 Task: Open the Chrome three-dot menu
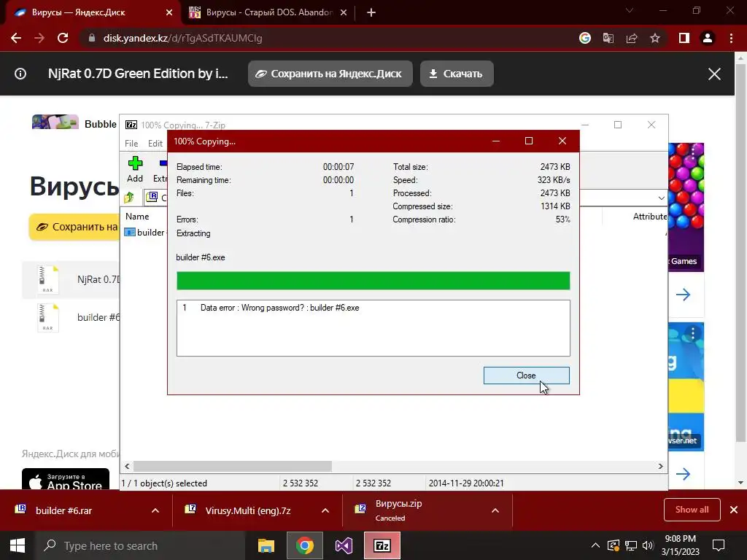[731, 38]
